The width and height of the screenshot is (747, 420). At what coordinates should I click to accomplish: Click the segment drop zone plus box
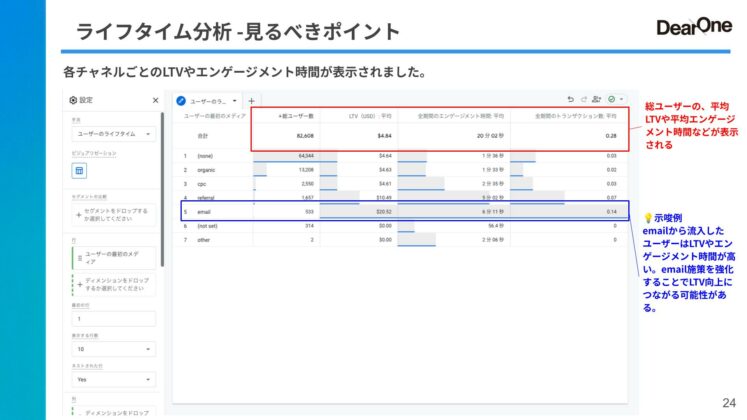113,215
